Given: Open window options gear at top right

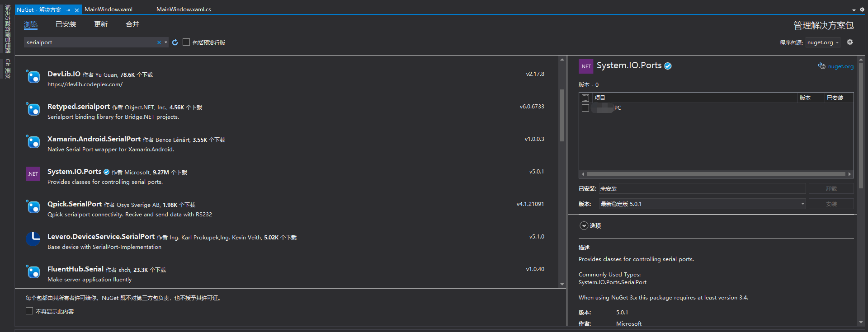Looking at the screenshot, I should coord(862,9).
